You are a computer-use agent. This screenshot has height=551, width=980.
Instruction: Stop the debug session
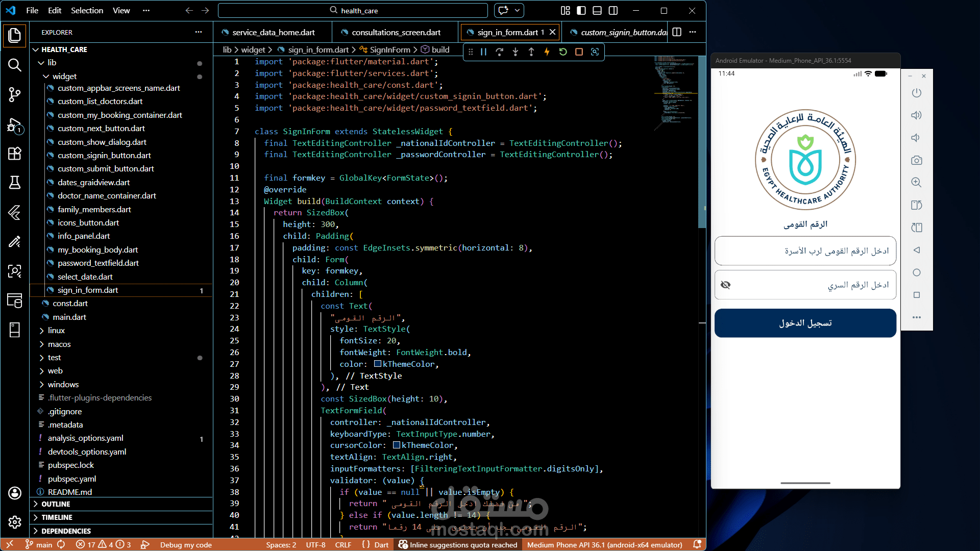point(579,52)
